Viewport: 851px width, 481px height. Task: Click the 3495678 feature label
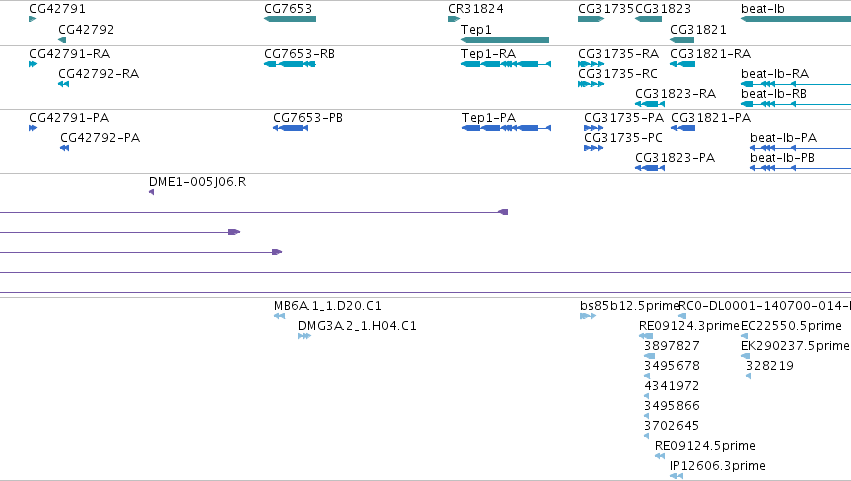pos(671,366)
